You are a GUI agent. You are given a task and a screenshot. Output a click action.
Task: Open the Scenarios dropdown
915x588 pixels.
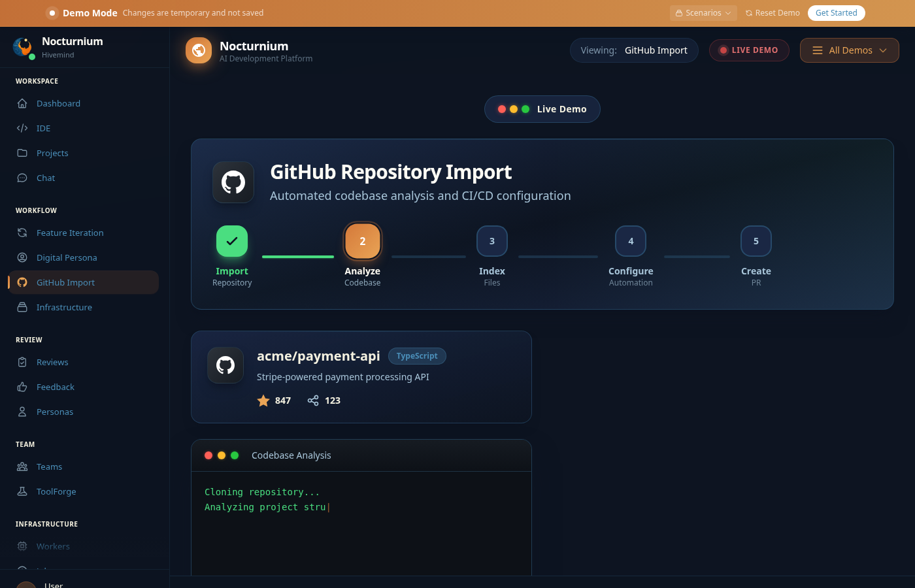703,13
